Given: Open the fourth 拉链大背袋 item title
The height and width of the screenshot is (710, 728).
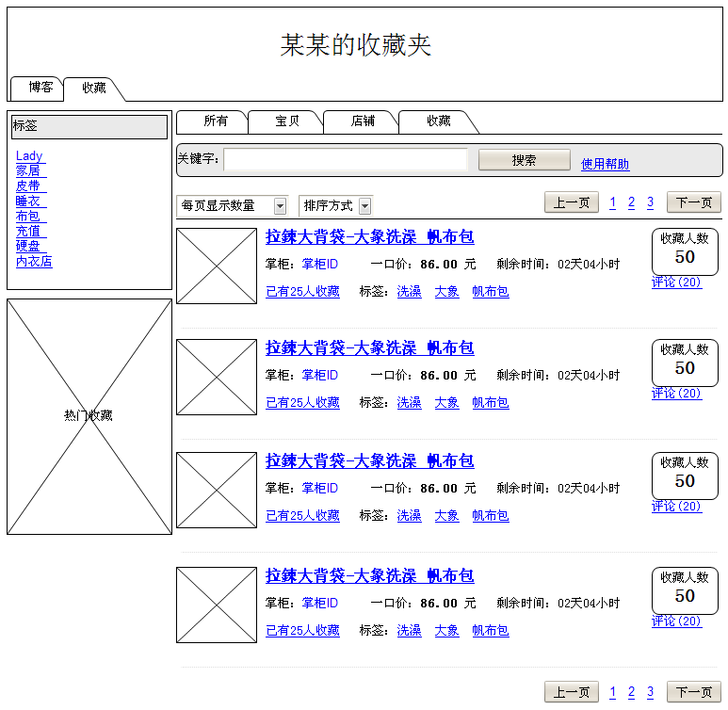Looking at the screenshot, I should coord(369,576).
